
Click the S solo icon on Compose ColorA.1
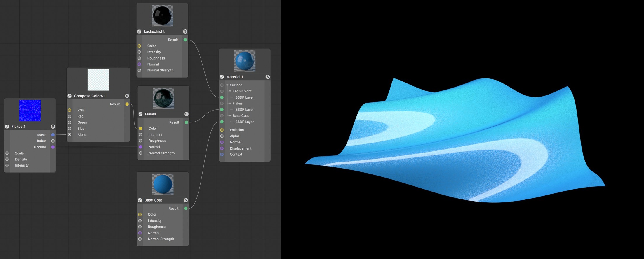coord(127,96)
